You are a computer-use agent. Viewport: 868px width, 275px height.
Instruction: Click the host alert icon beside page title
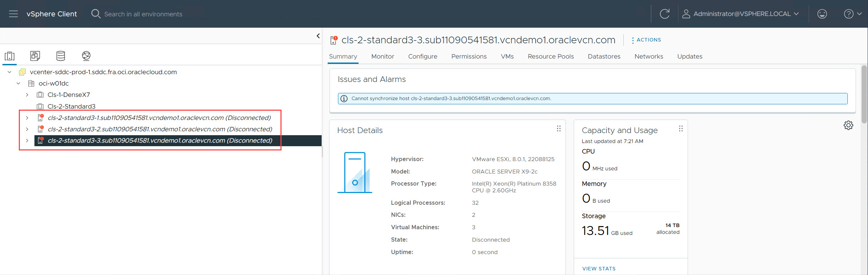[x=333, y=40]
